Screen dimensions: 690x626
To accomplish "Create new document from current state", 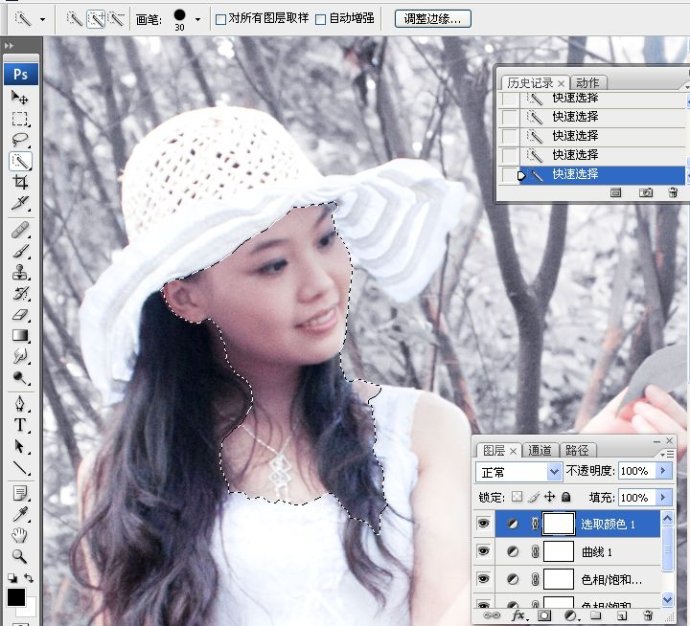I will [x=616, y=193].
